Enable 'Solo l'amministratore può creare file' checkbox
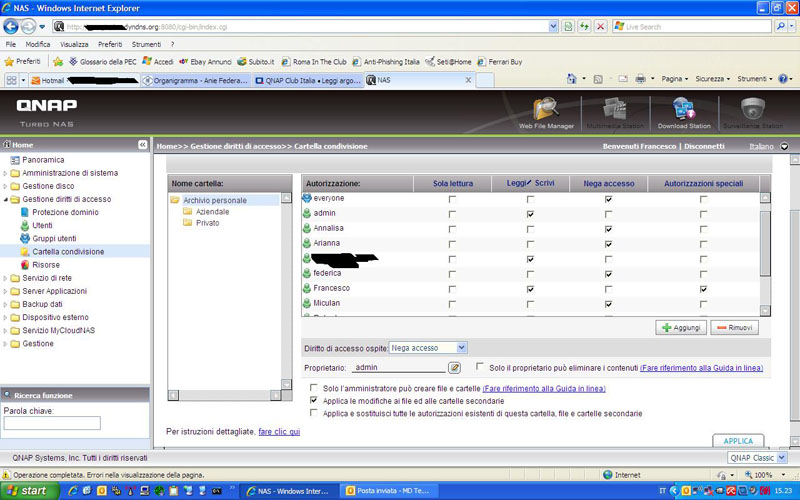 (314, 388)
